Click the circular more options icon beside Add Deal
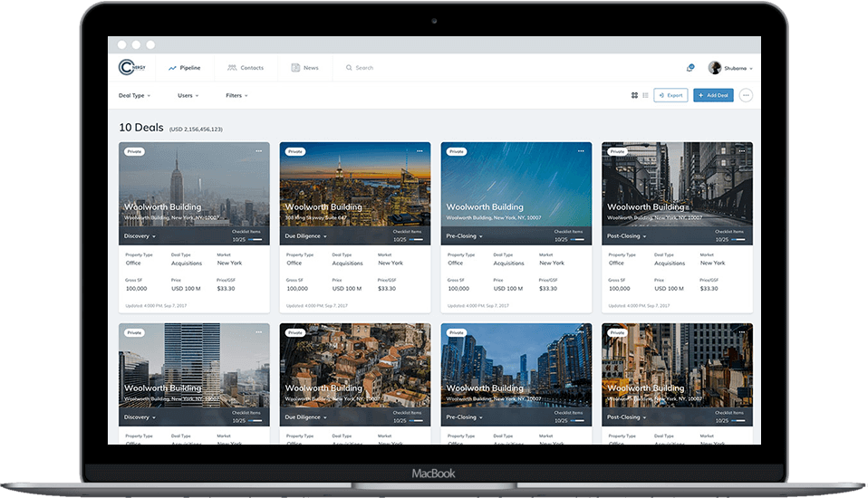Image resolution: width=868 pixels, height=498 pixels. (x=746, y=95)
